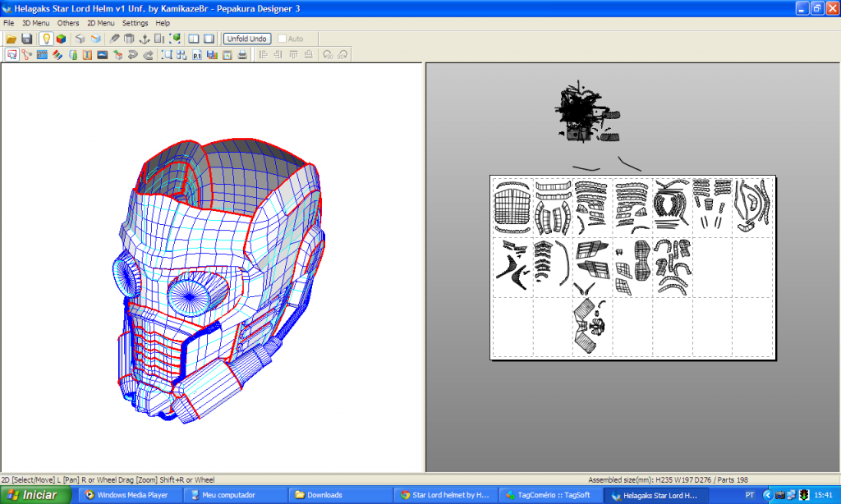The image size is (841, 504).
Task: Toggle the colored cube texture icon
Action: click(61, 39)
